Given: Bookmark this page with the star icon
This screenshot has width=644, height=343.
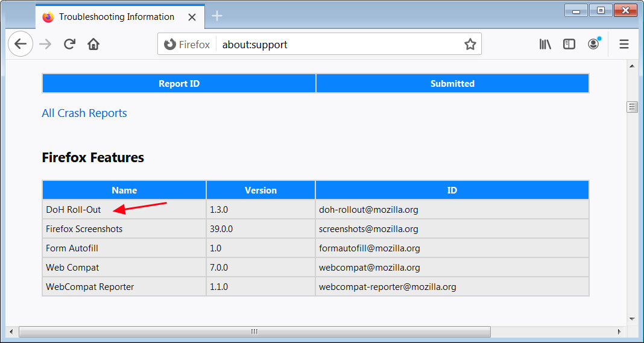Looking at the screenshot, I should [470, 45].
